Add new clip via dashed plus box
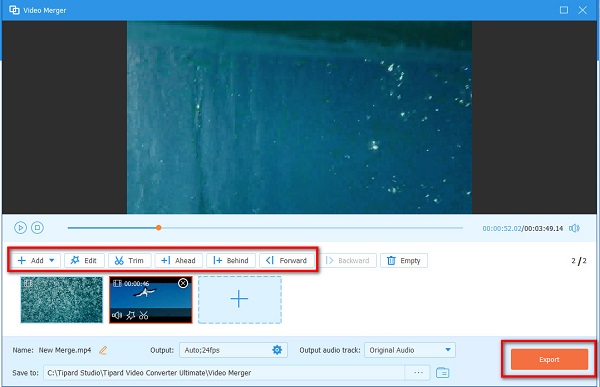600x387 pixels. 240,300
